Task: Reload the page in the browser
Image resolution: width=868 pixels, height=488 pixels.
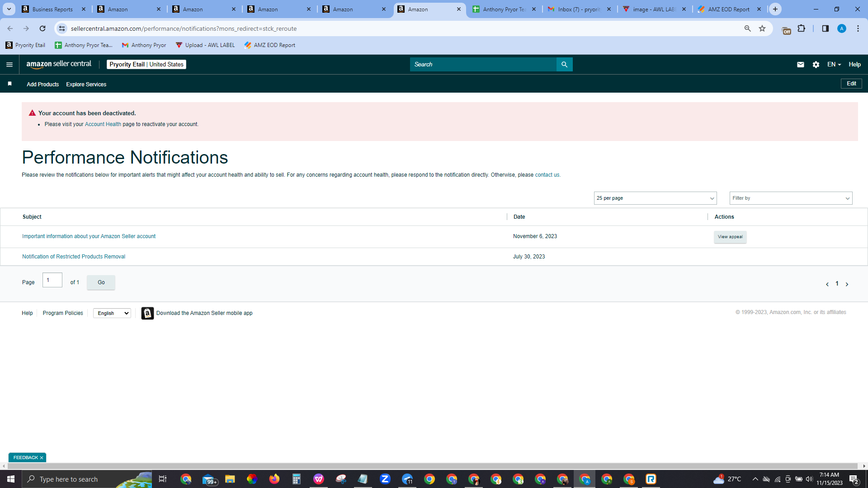Action: coord(42,28)
